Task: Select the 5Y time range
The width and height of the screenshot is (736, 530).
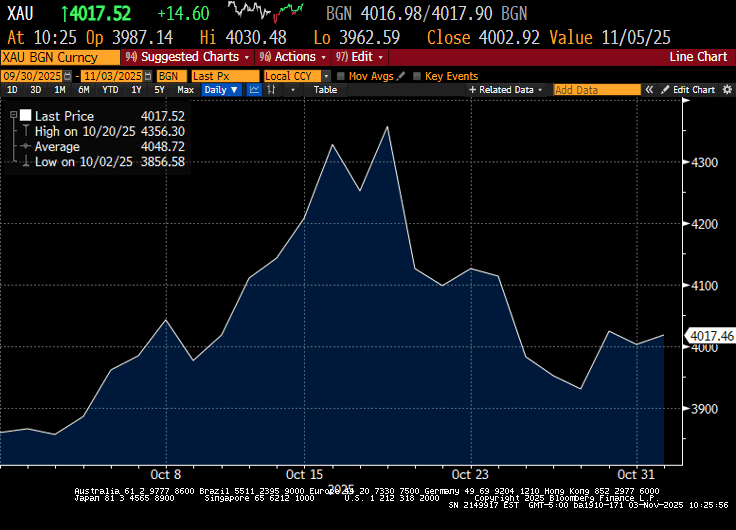Action: pyautogui.click(x=160, y=90)
